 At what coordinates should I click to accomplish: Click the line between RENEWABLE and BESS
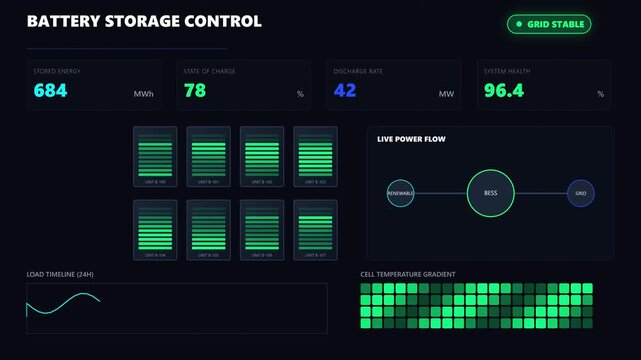[441, 193]
